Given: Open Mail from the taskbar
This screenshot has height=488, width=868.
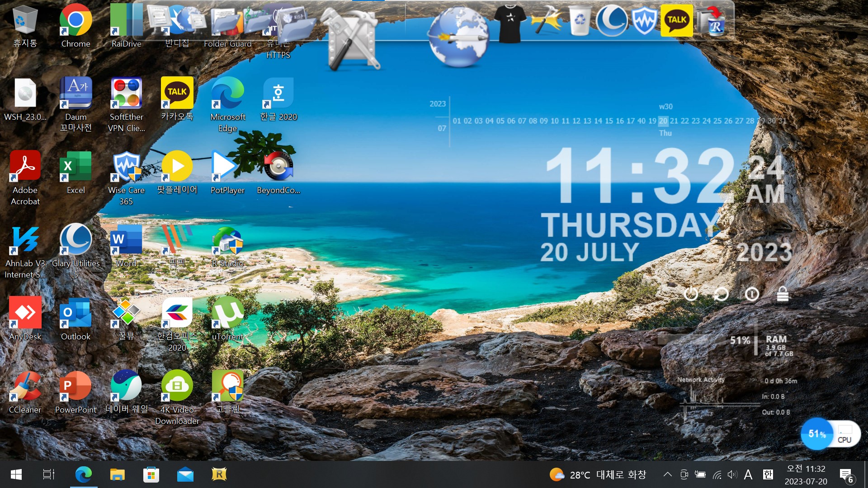Looking at the screenshot, I should point(185,474).
